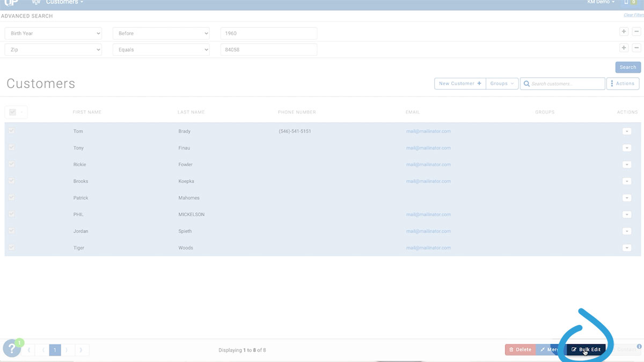
Task: Click the 84058 zip value field
Action: point(269,49)
